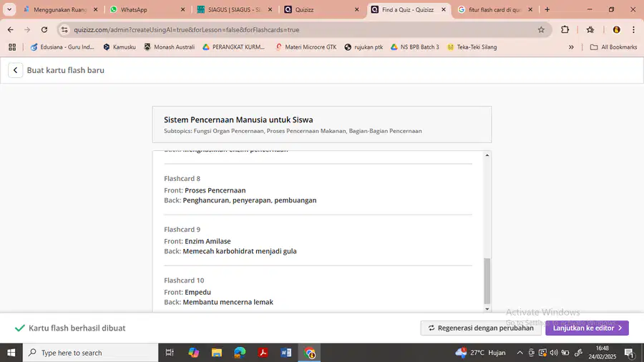644x362 pixels.
Task: Open Microsoft Word from the taskbar
Action: point(286,353)
